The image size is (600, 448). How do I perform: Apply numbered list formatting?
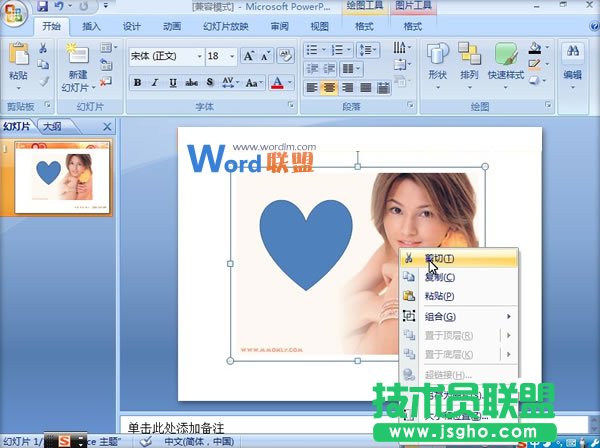[337, 50]
